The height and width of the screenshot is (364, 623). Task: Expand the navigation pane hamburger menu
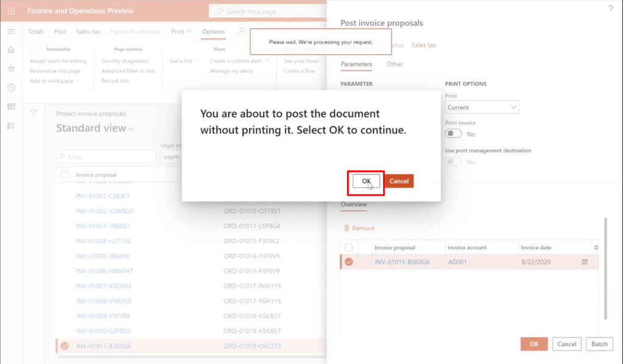[11, 32]
